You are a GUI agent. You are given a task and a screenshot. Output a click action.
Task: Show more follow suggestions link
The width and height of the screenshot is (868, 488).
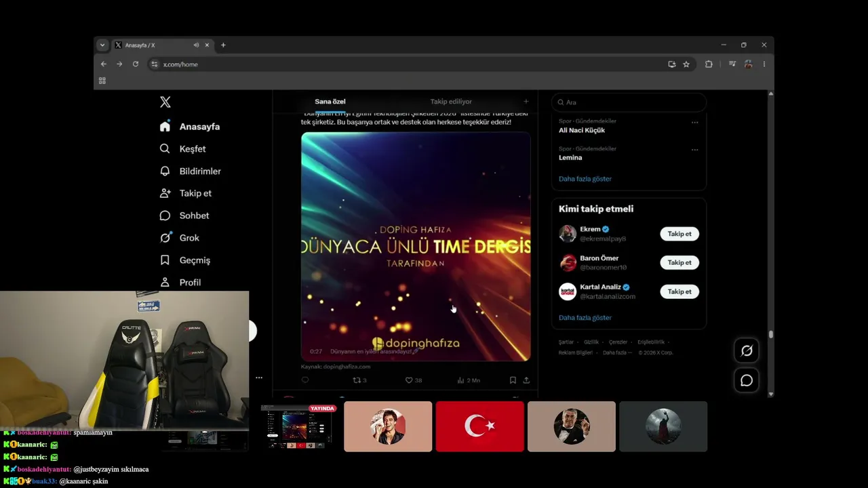tap(585, 317)
